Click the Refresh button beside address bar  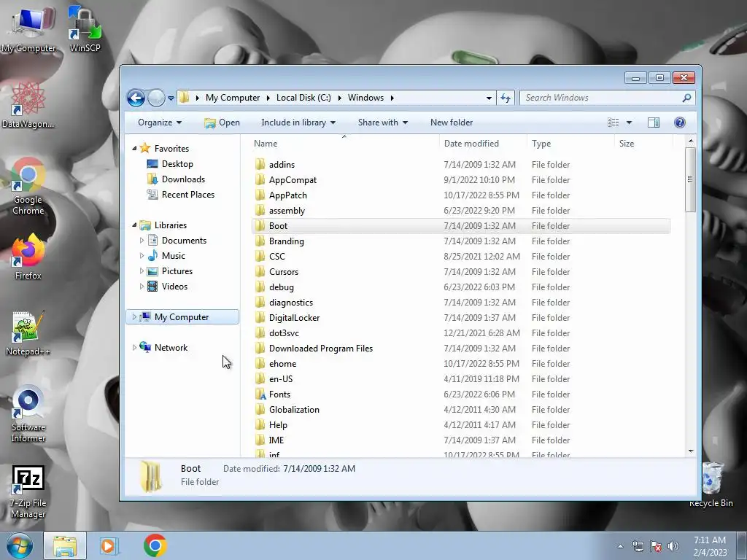coord(506,98)
